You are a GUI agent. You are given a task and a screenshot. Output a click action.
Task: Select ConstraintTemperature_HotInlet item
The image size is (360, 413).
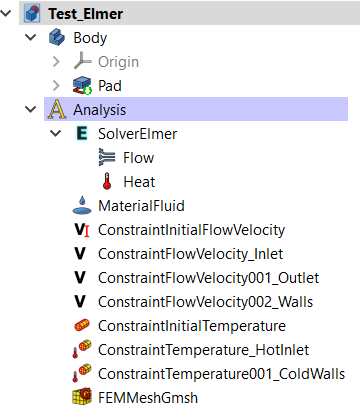[x=203, y=350]
